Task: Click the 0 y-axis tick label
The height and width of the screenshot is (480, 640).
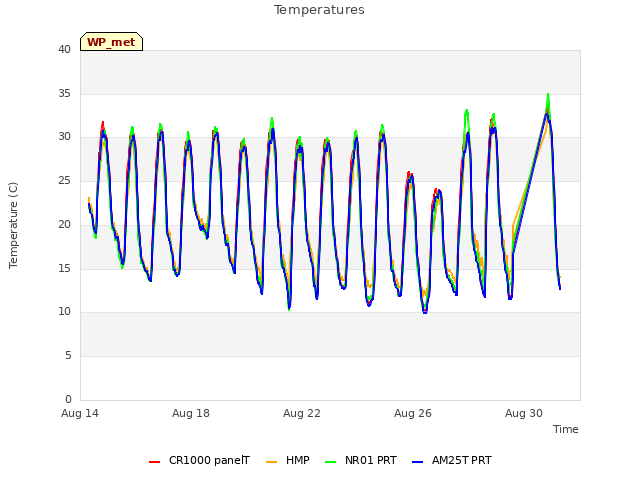Action: 68,399
